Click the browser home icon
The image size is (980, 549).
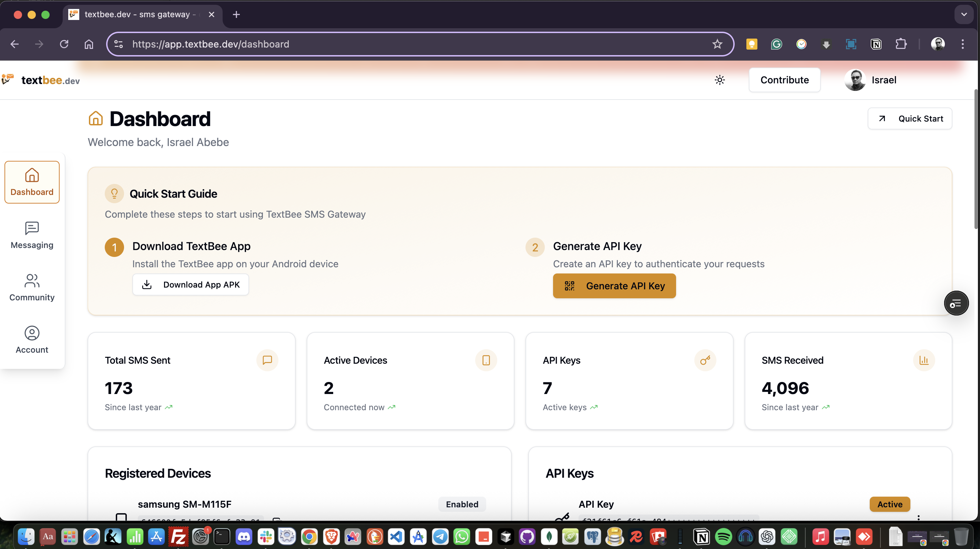(x=89, y=44)
